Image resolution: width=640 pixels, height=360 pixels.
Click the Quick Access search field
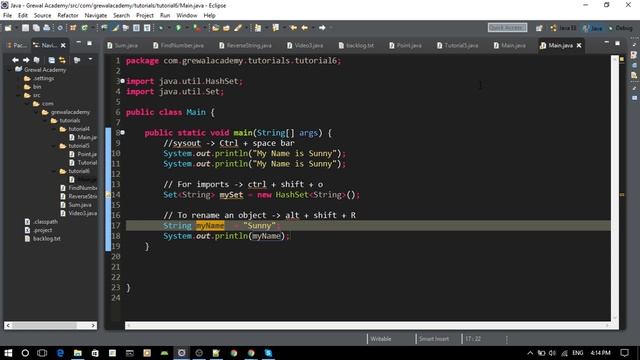(x=507, y=27)
